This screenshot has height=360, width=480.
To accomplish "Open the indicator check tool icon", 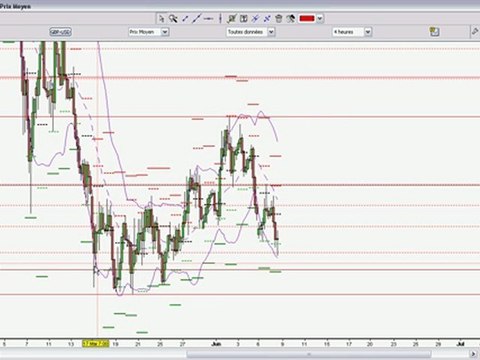I will (232, 19).
